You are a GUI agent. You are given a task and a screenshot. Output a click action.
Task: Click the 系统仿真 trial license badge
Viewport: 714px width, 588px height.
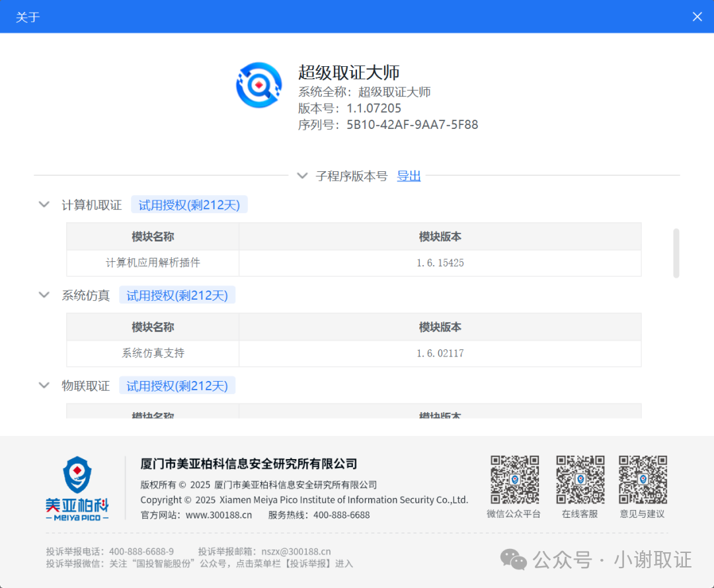pyautogui.click(x=177, y=296)
